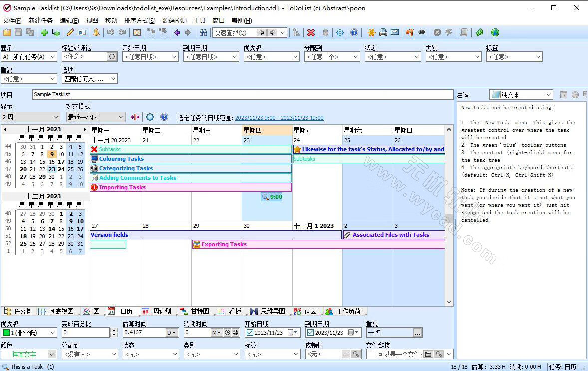Click the binoculars find tasks icon
This screenshot has width=588, height=371.
[x=203, y=33]
